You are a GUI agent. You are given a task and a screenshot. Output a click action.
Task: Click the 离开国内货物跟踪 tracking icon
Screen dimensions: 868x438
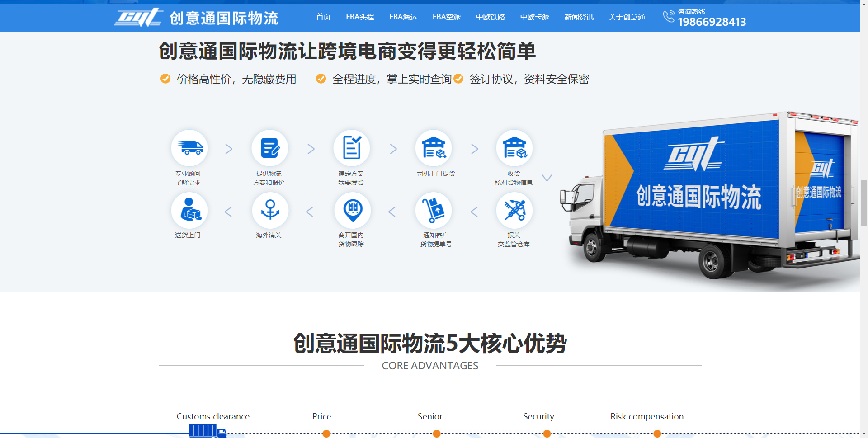pos(352,210)
